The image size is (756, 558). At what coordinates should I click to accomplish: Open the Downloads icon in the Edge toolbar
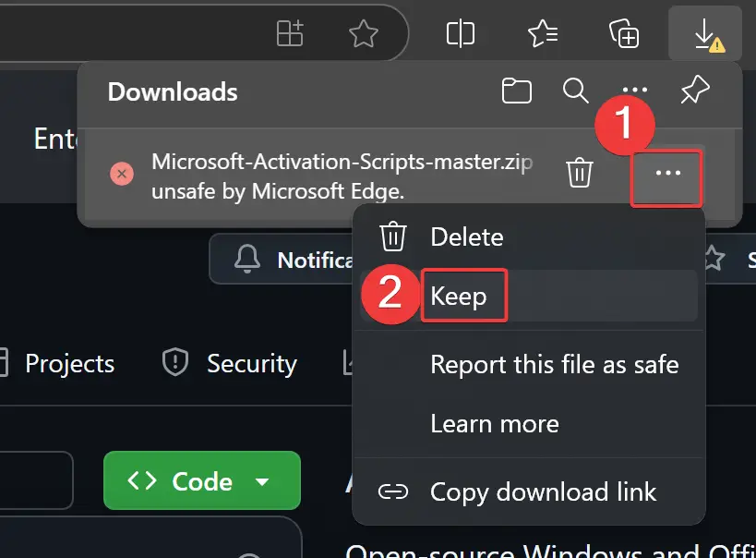pos(705,33)
